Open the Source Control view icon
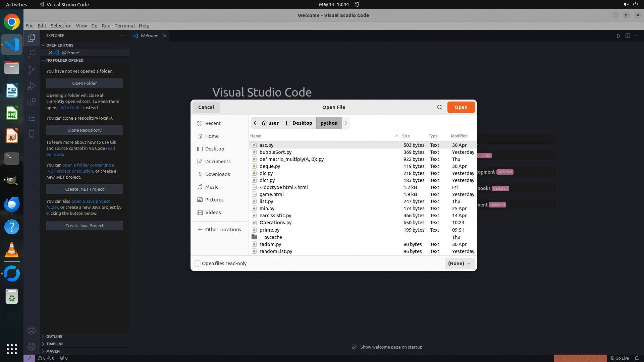 (x=32, y=70)
